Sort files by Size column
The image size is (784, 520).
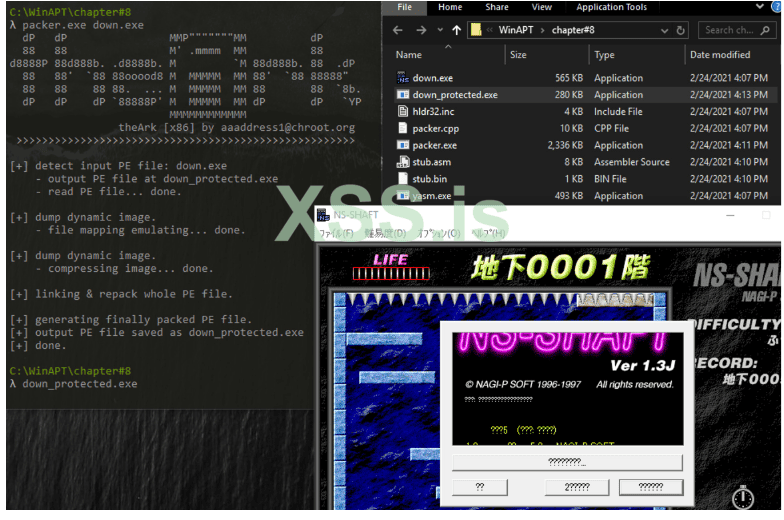click(518, 55)
